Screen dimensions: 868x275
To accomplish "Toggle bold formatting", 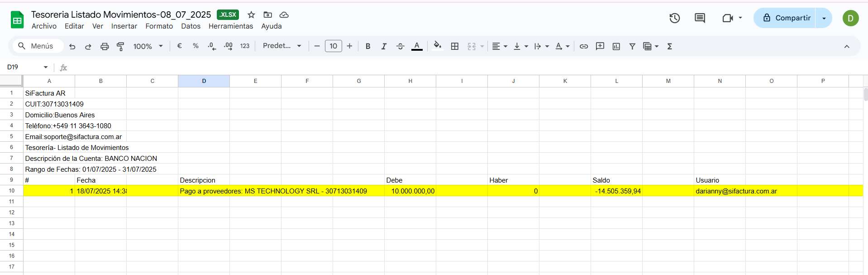I will click(368, 46).
